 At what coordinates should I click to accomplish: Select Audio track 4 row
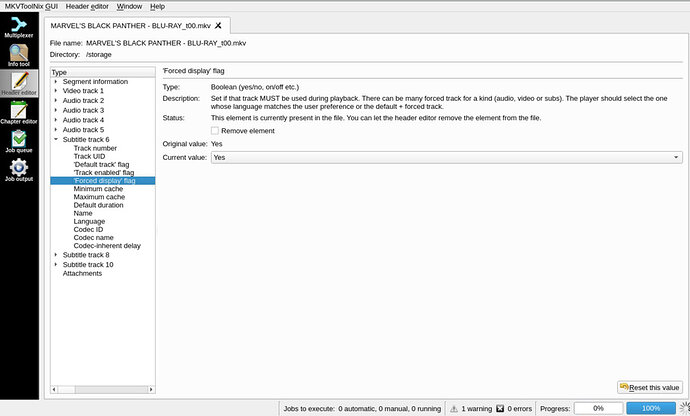tap(83, 120)
